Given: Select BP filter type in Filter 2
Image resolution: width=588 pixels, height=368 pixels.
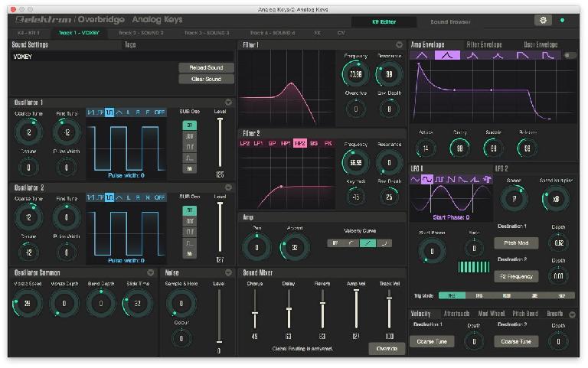Looking at the screenshot, I should click(x=273, y=143).
